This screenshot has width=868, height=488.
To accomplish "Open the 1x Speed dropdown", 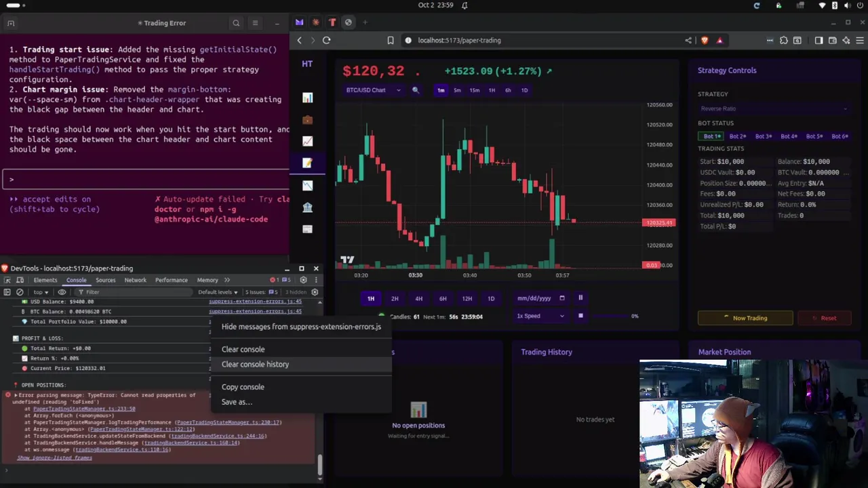I will 540,316.
